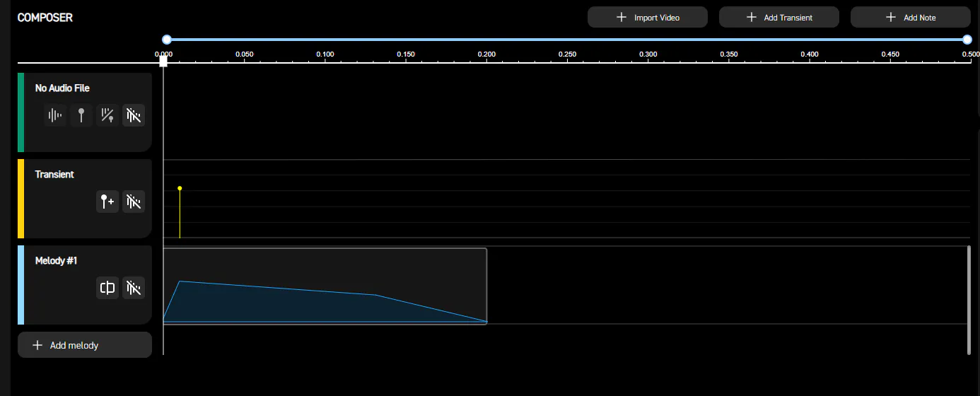
Task: Select the blue melody envelope clip
Action: [x=325, y=286]
